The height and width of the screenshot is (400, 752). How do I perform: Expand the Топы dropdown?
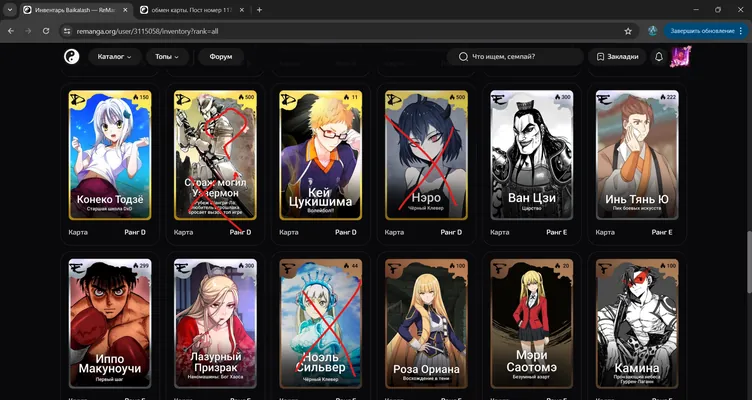pyautogui.click(x=166, y=57)
